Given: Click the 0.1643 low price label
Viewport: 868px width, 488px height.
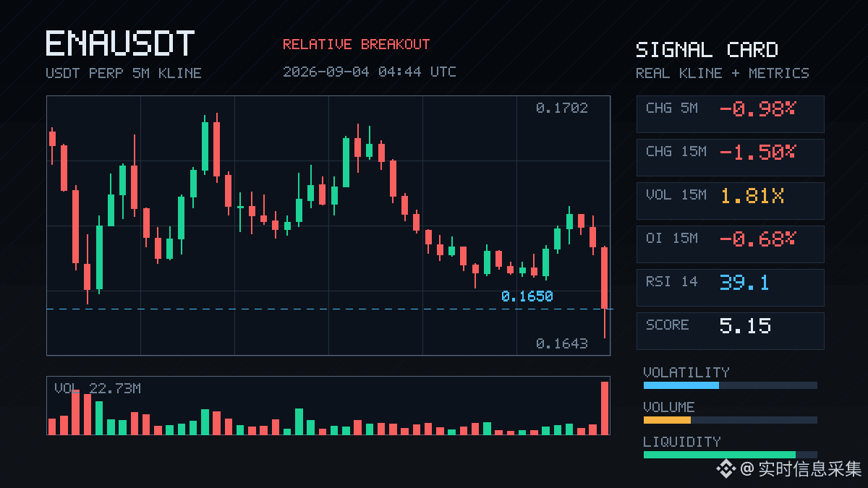Looking at the screenshot, I should coord(562,344).
